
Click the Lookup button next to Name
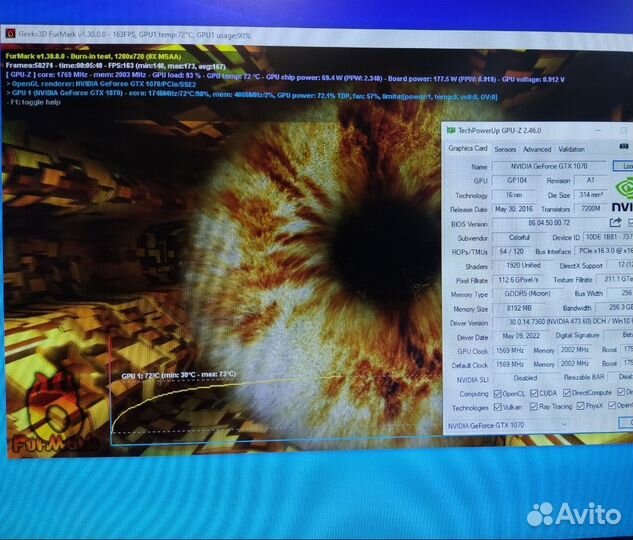(x=623, y=166)
